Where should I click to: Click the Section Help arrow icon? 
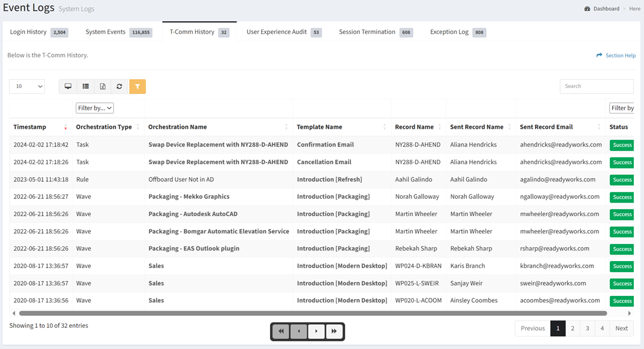point(599,55)
